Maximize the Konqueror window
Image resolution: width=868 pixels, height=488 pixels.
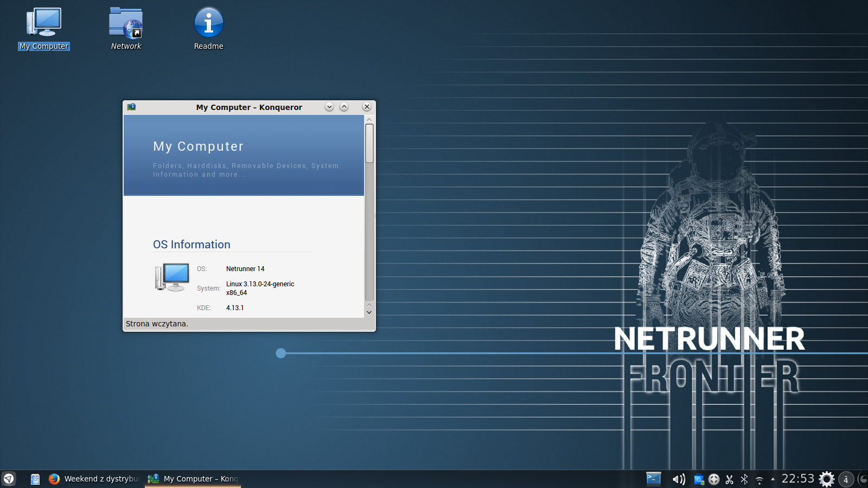(344, 107)
